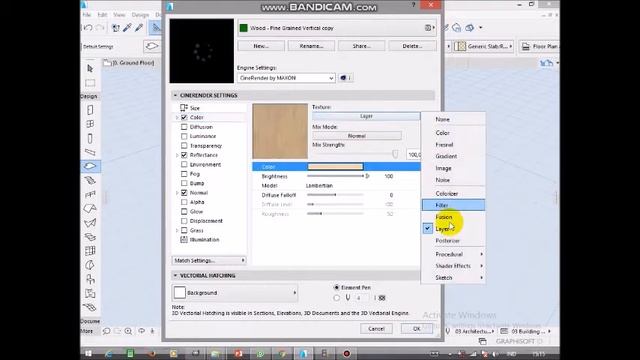Collapse the CINERENDER SETTINGS section
The height and width of the screenshot is (360, 640).
[x=176, y=95]
